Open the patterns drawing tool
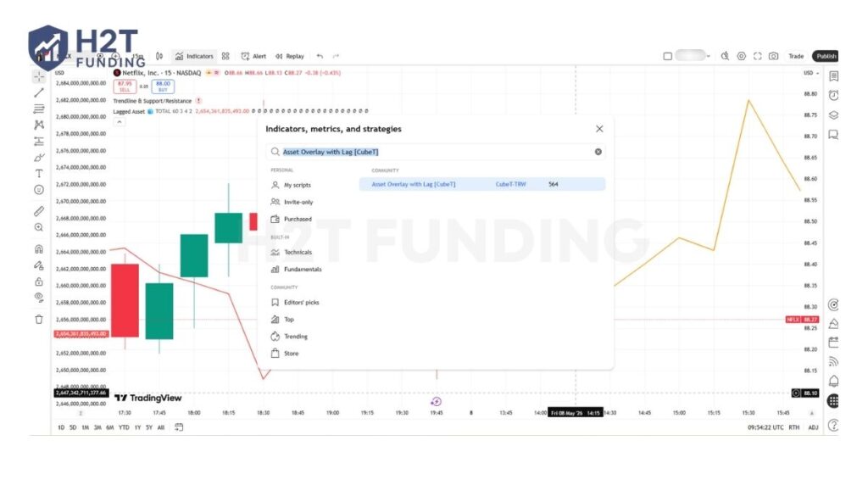The image size is (868, 485). click(x=39, y=125)
